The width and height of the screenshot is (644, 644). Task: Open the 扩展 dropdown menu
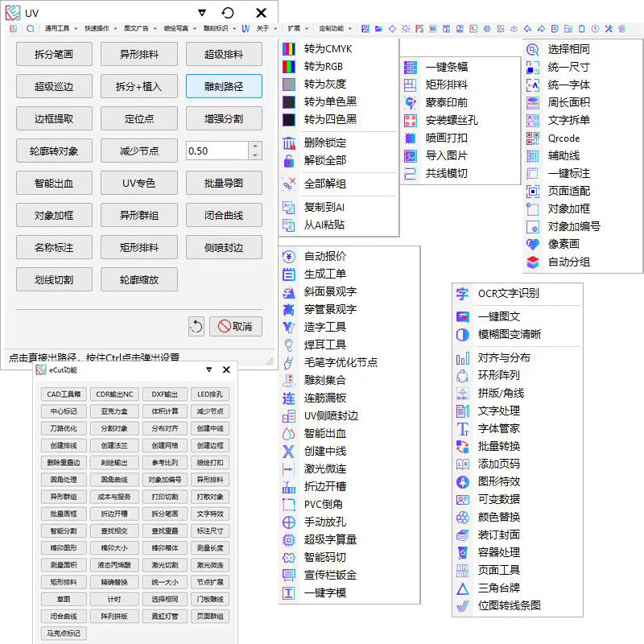click(x=298, y=28)
